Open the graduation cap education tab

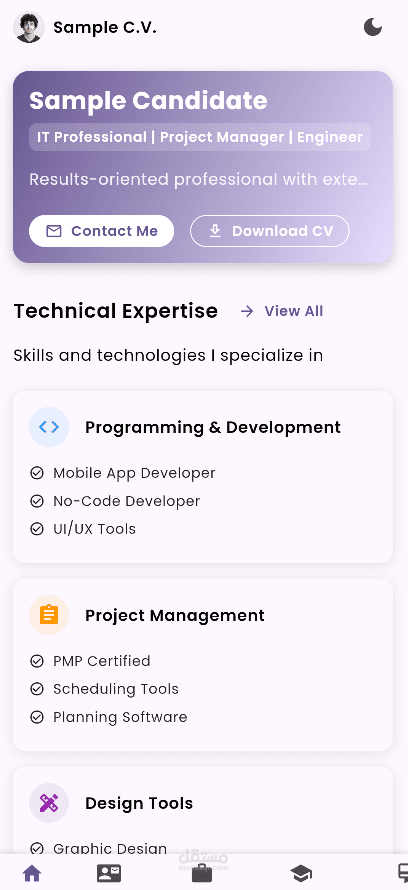(301, 873)
